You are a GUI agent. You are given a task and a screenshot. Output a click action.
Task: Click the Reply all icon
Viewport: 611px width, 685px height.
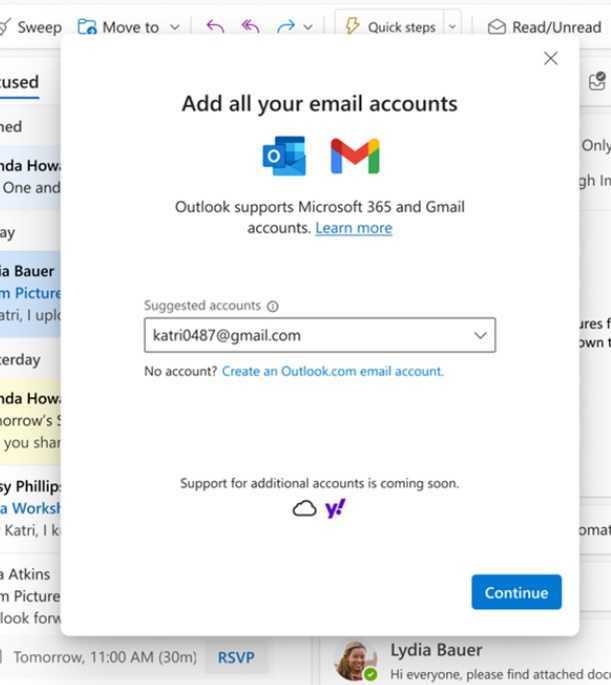point(250,27)
